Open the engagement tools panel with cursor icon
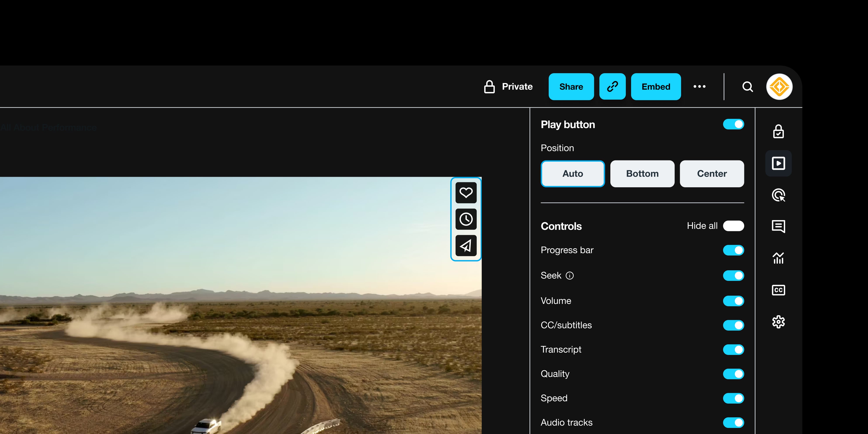Screen dimensions: 868x434 point(778,195)
